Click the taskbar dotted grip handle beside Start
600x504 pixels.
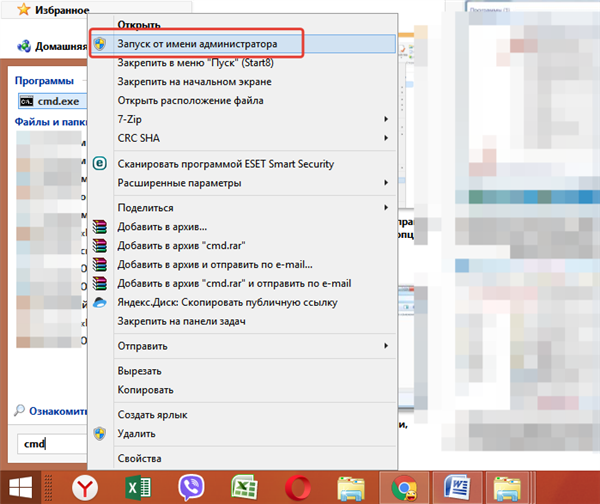point(48,488)
